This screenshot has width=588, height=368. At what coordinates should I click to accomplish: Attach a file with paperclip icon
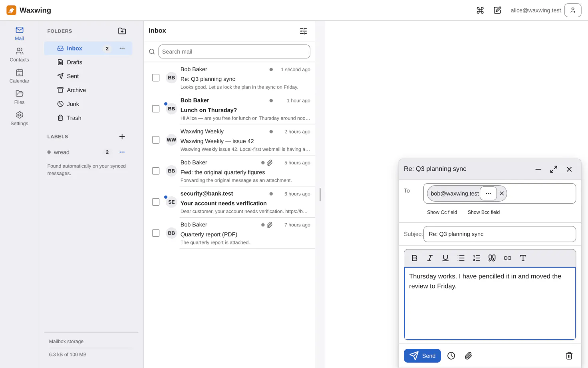469,356
